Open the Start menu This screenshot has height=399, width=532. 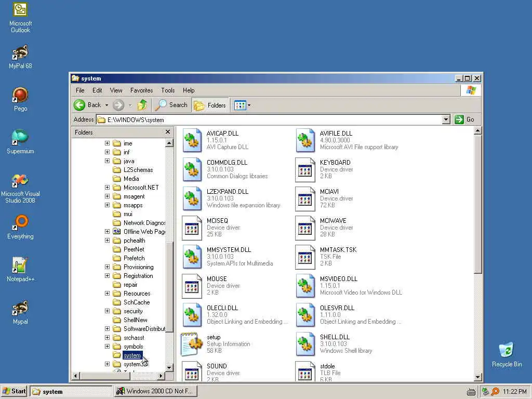14,391
